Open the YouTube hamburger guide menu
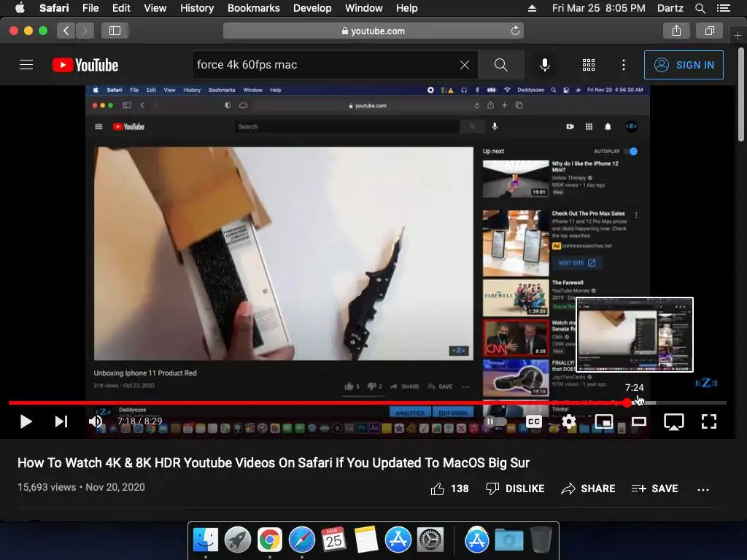 tap(26, 65)
